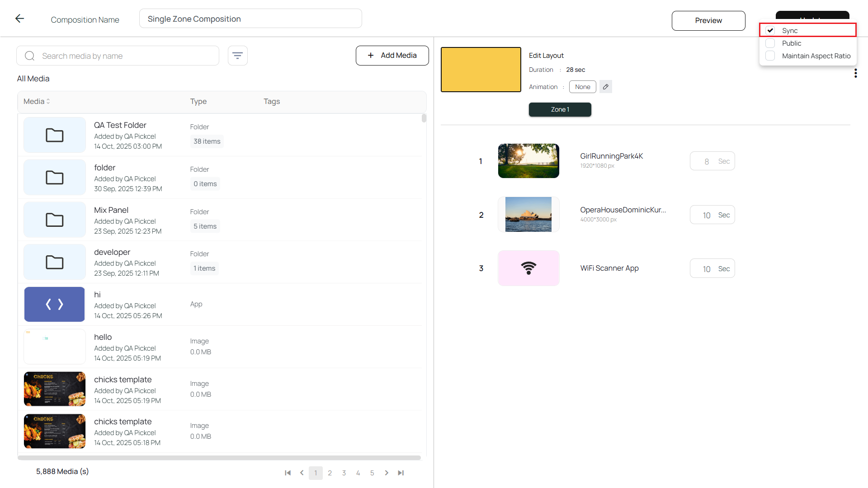Open the three-dot options menu

[x=855, y=73]
